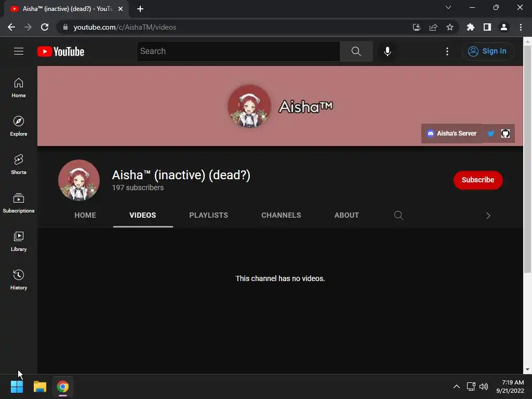Open Library in the left sidebar
The height and width of the screenshot is (399, 532).
[19, 241]
